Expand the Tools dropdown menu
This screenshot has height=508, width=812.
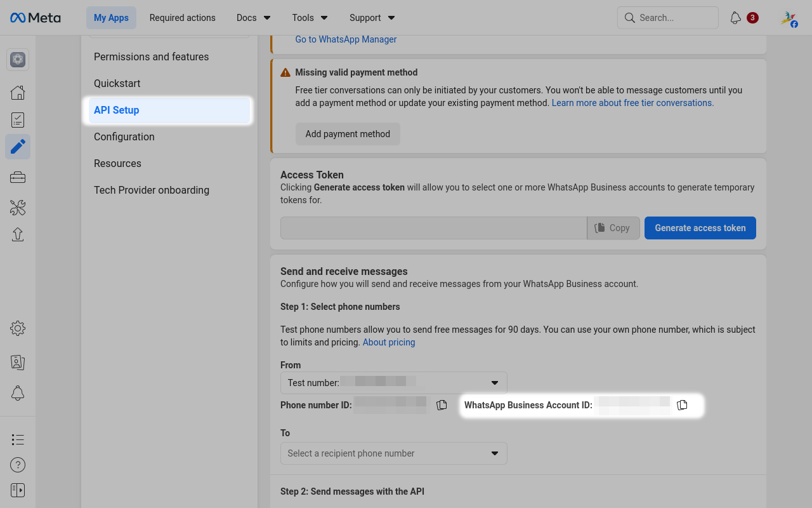point(310,18)
